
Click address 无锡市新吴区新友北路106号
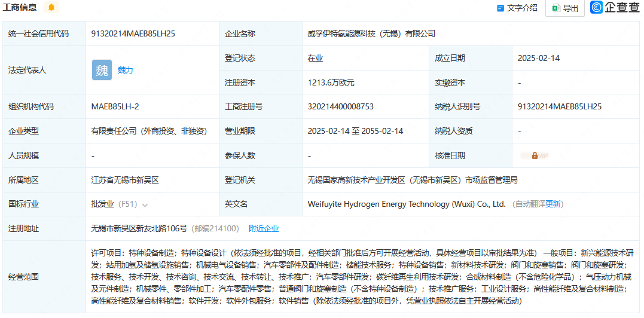[x=139, y=228]
